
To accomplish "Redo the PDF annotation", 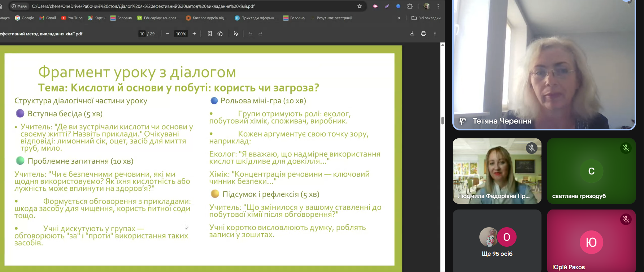I will click(260, 34).
